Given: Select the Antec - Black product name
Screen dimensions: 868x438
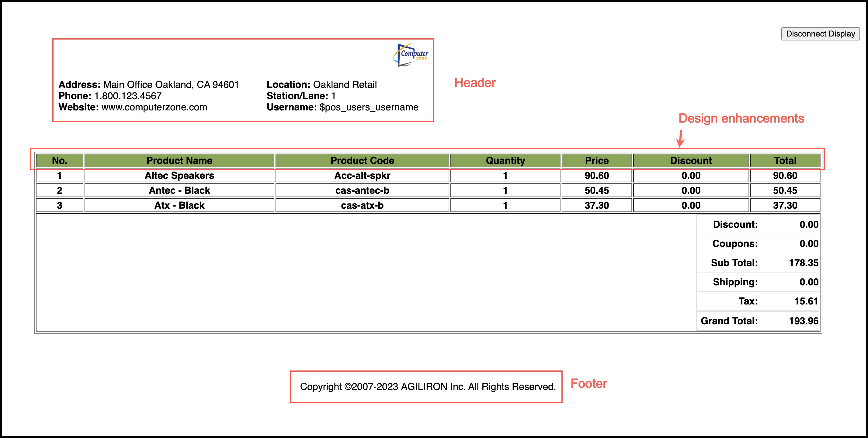Looking at the screenshot, I should (179, 190).
